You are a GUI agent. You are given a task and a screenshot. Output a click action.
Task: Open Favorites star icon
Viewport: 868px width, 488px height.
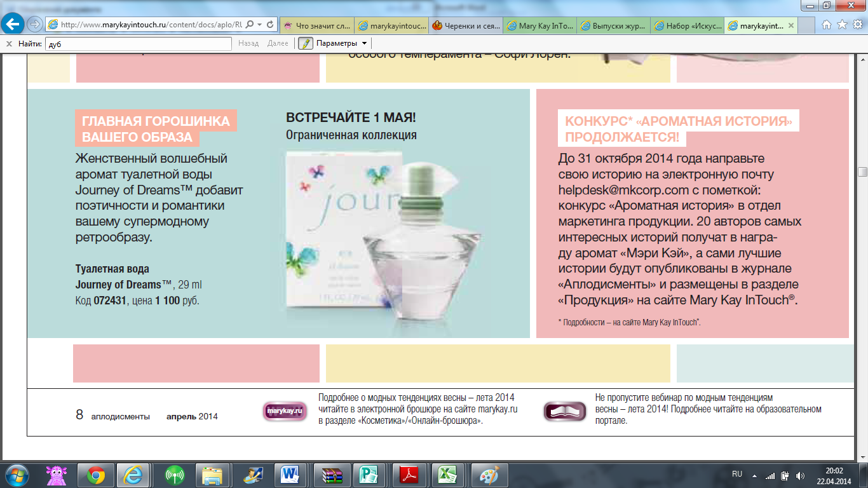pos(842,25)
